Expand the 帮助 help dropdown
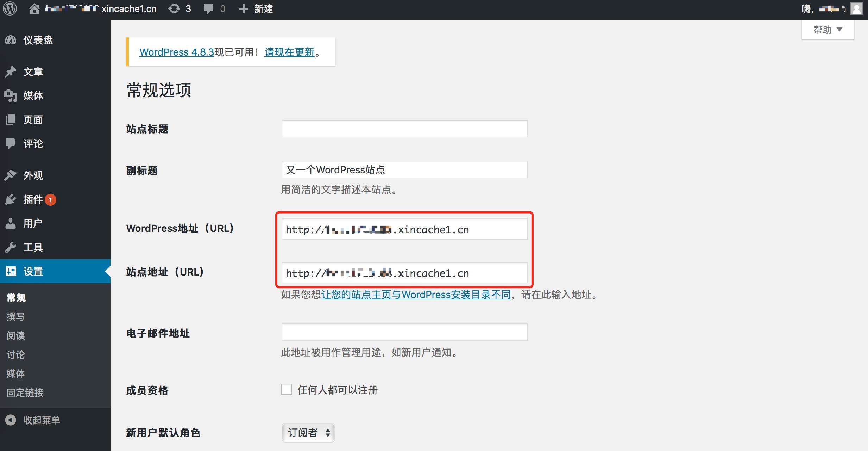This screenshot has height=451, width=868. click(828, 30)
